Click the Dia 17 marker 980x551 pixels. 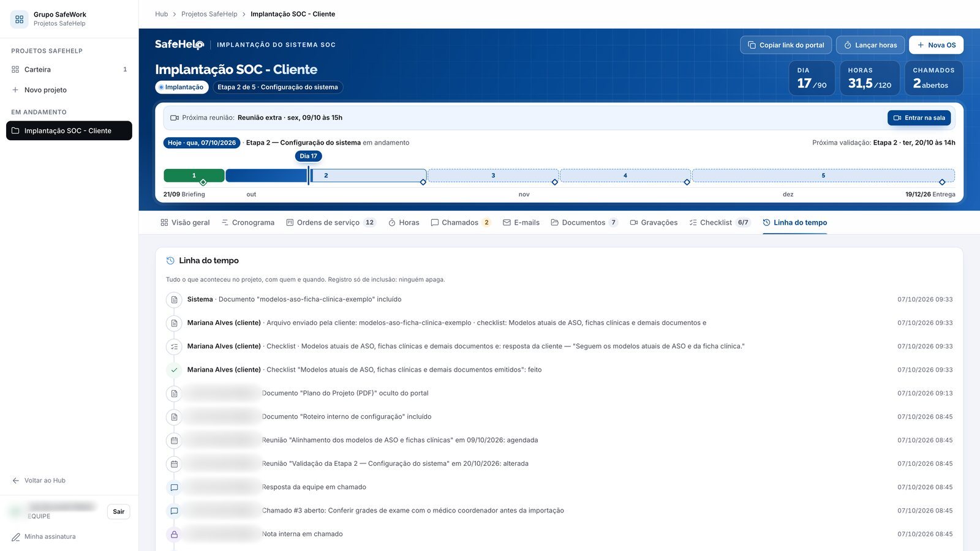[x=308, y=156]
